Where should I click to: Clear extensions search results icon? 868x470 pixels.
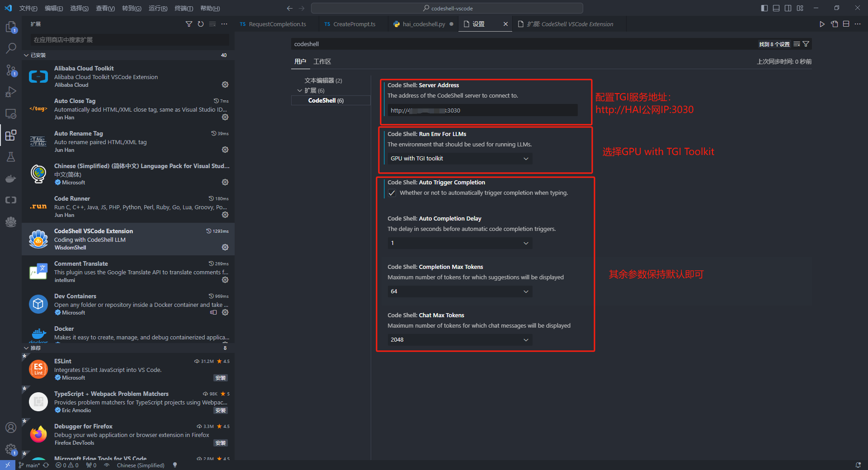point(212,24)
